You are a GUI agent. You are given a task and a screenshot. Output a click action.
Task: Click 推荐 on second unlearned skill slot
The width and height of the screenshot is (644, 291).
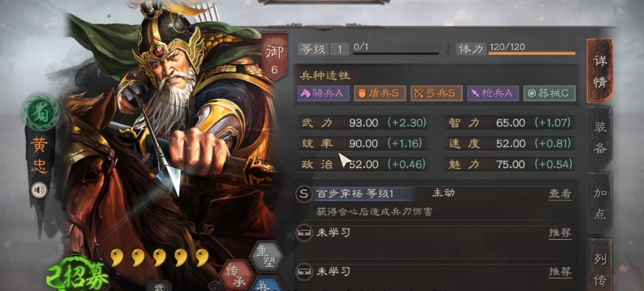pyautogui.click(x=560, y=272)
